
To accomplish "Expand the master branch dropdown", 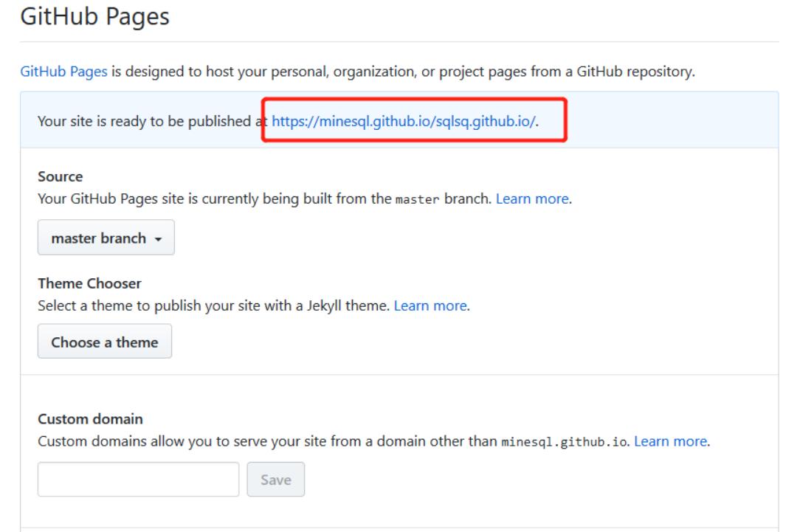I will click(106, 238).
